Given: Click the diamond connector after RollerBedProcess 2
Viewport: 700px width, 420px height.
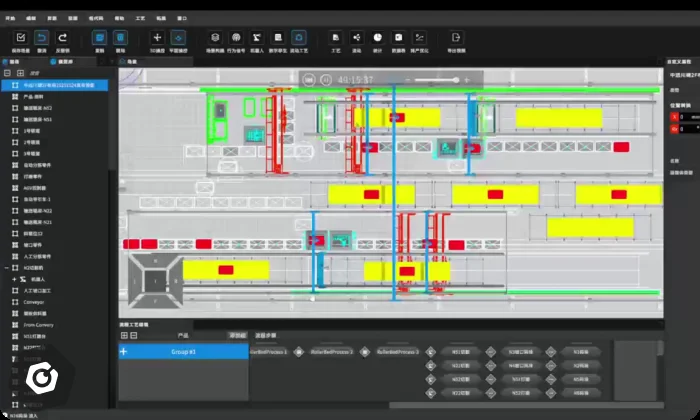Looking at the screenshot, I should (x=365, y=352).
